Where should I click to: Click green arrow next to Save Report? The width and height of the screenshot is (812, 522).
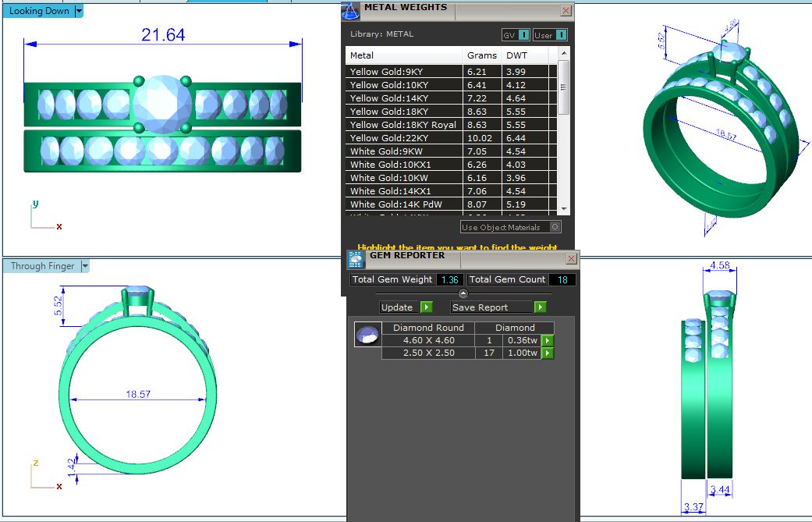tap(540, 307)
